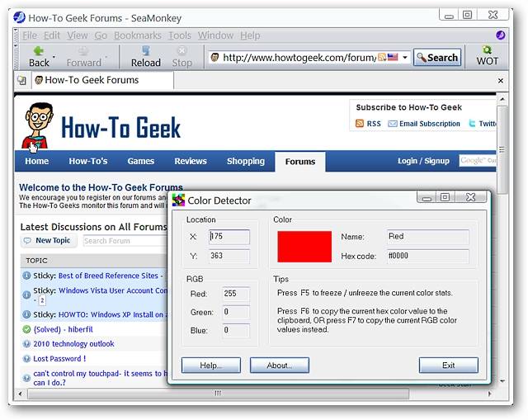
Task: Click the About... button in Color Detector
Action: pos(279,365)
